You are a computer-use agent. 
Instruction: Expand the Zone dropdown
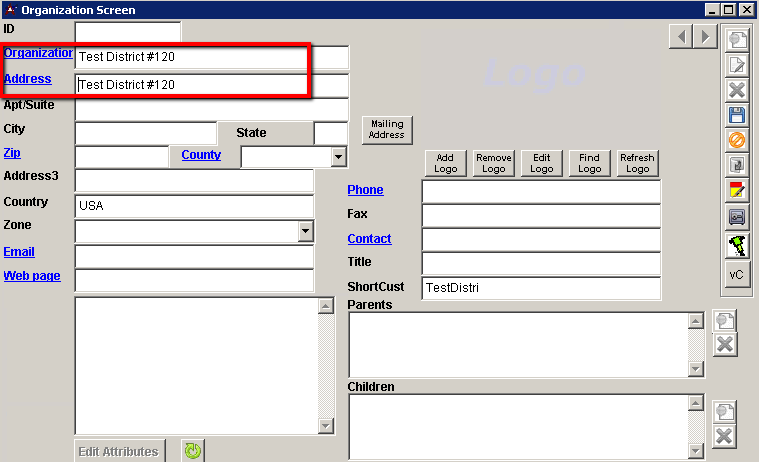[x=305, y=231]
